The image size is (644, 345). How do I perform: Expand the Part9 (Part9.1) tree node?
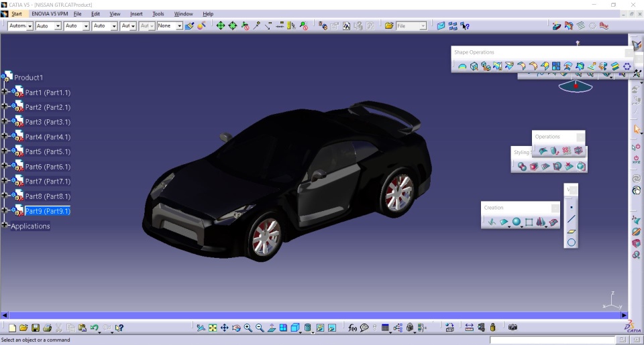5,210
